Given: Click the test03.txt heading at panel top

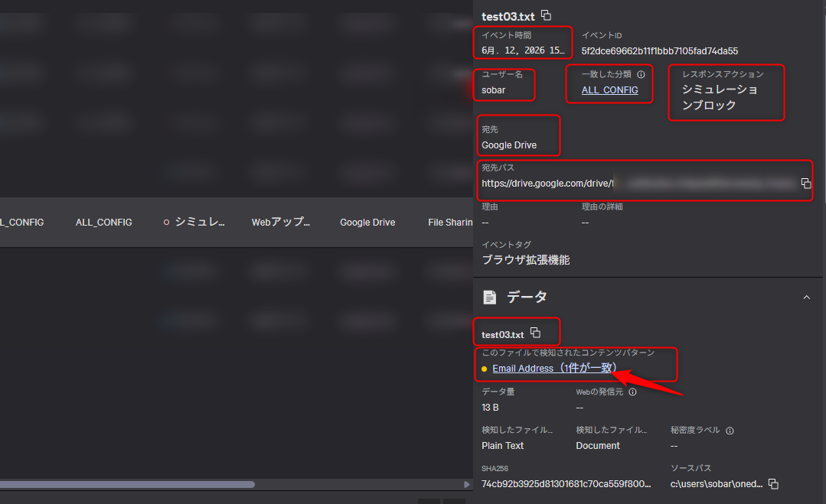Looking at the screenshot, I should click(x=508, y=16).
